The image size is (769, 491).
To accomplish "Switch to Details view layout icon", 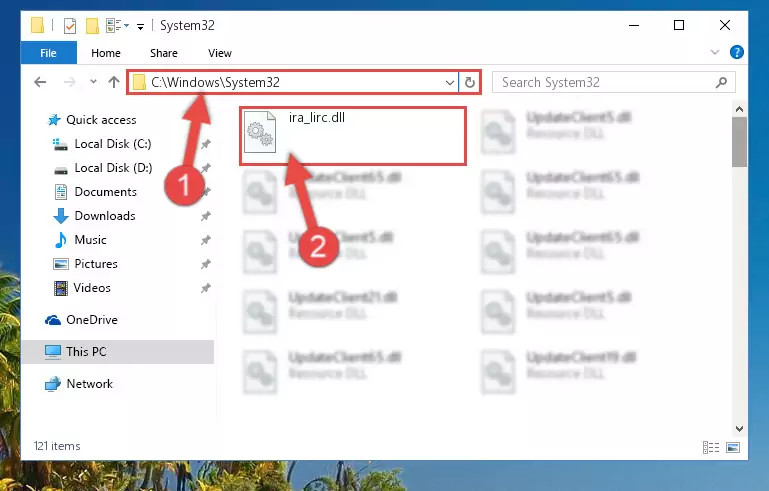I will point(711,447).
